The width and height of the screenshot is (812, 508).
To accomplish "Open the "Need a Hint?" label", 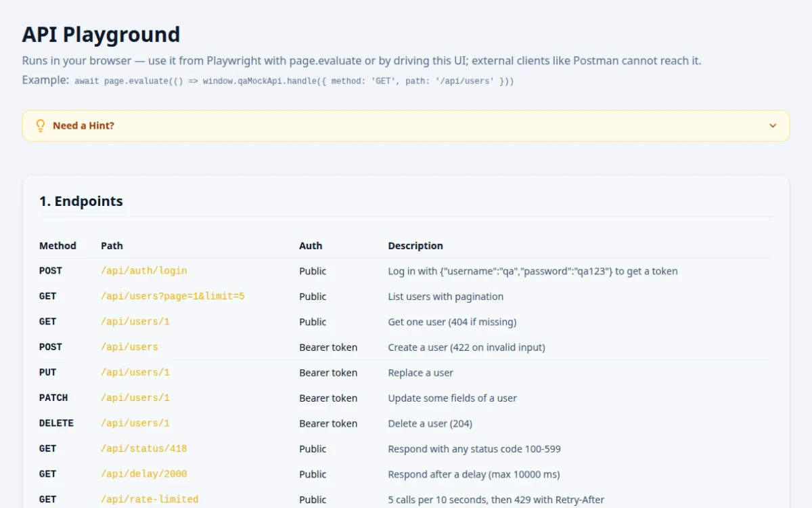I will click(83, 125).
